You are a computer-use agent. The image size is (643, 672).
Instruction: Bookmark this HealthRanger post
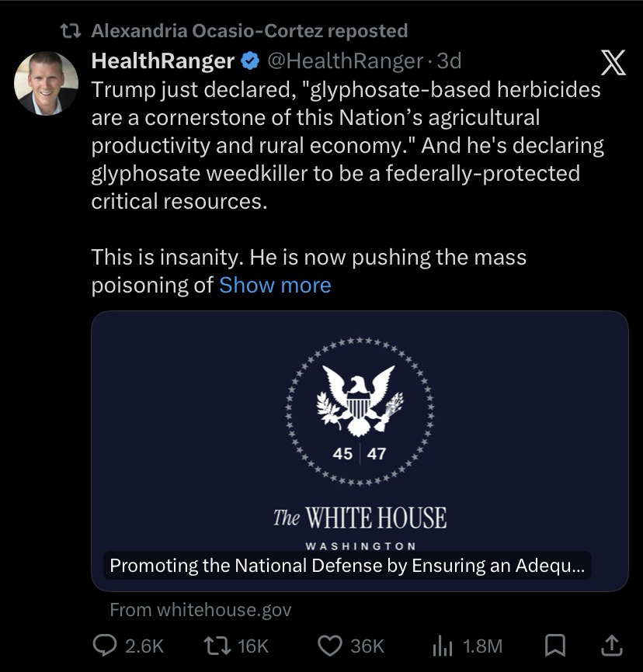(555, 645)
